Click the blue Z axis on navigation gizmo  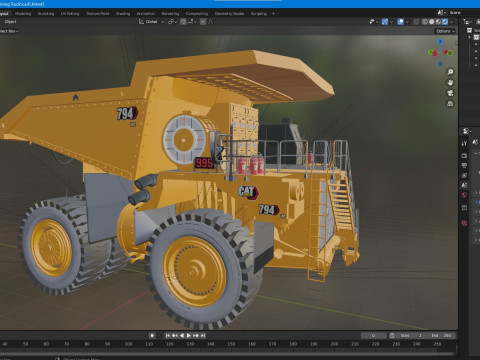coord(440,42)
